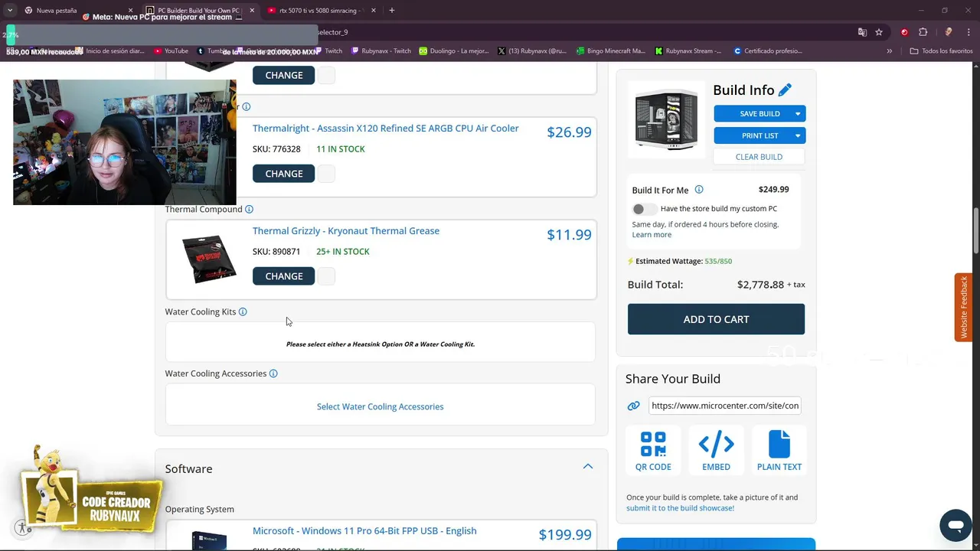Open the YouTube bookmark
Screen dimensions: 980x551
coord(171,51)
